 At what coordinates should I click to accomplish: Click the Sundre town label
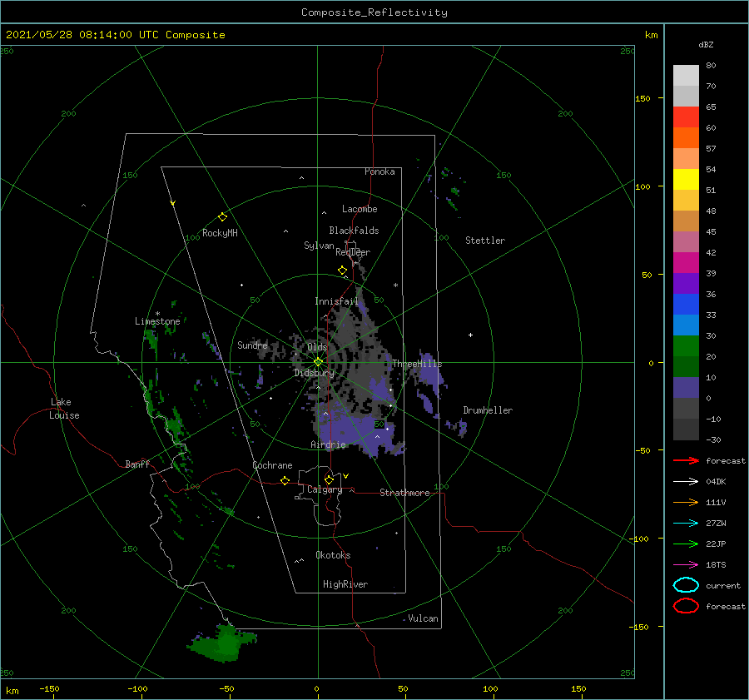(252, 345)
